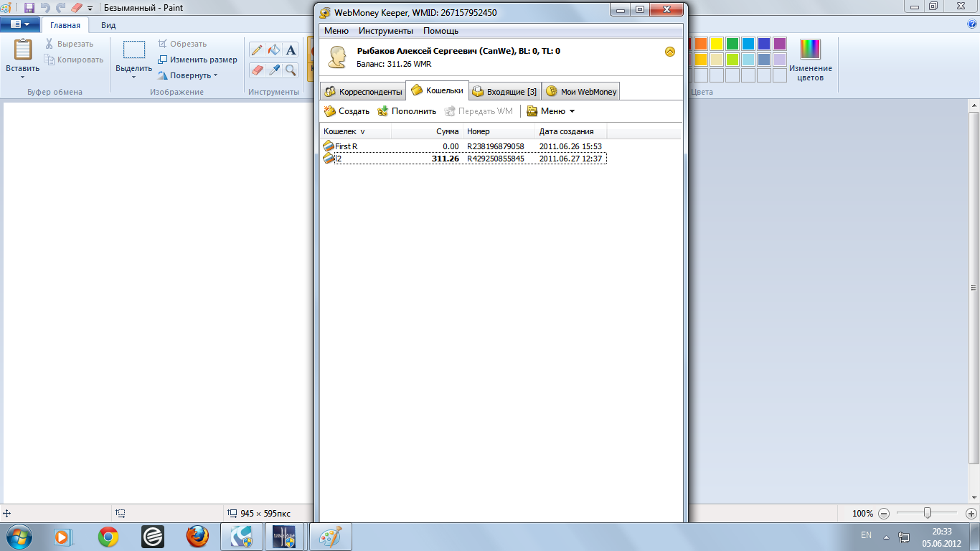Image resolution: width=980 pixels, height=551 pixels.
Task: Click the Paint zoom slider handle
Action: pos(928,513)
